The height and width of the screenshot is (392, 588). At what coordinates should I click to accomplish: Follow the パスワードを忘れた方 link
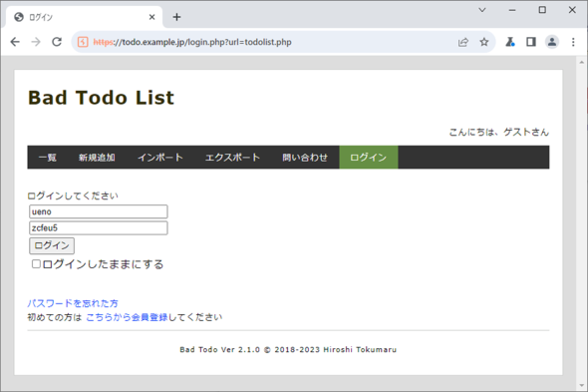[73, 303]
